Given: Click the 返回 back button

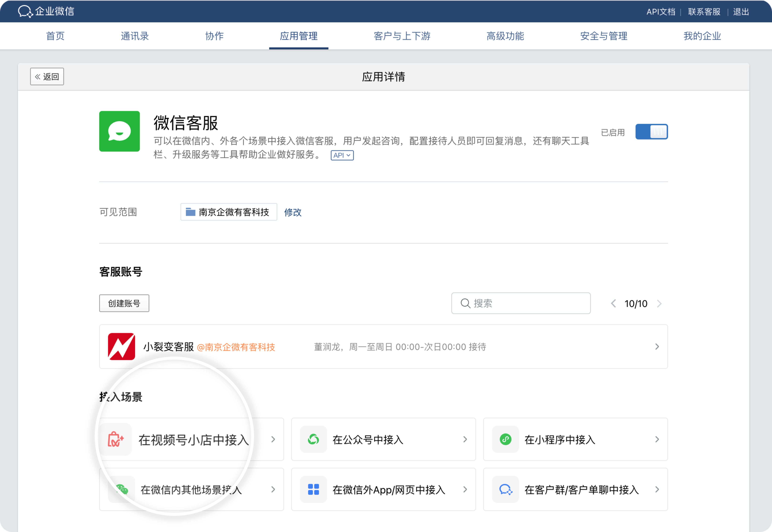Looking at the screenshot, I should [47, 77].
